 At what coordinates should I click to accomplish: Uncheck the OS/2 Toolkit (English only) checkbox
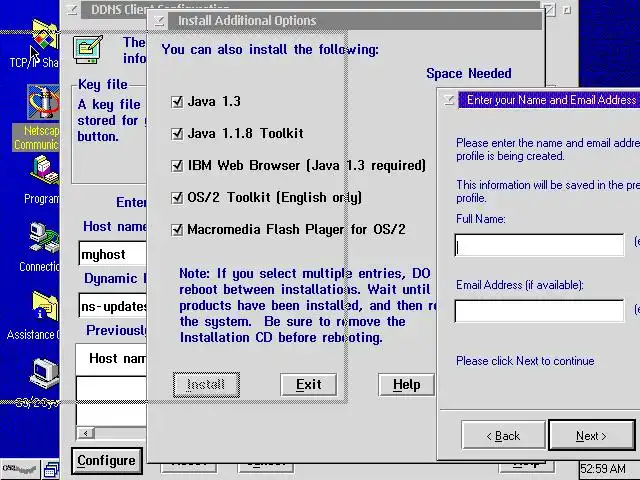coord(177,198)
